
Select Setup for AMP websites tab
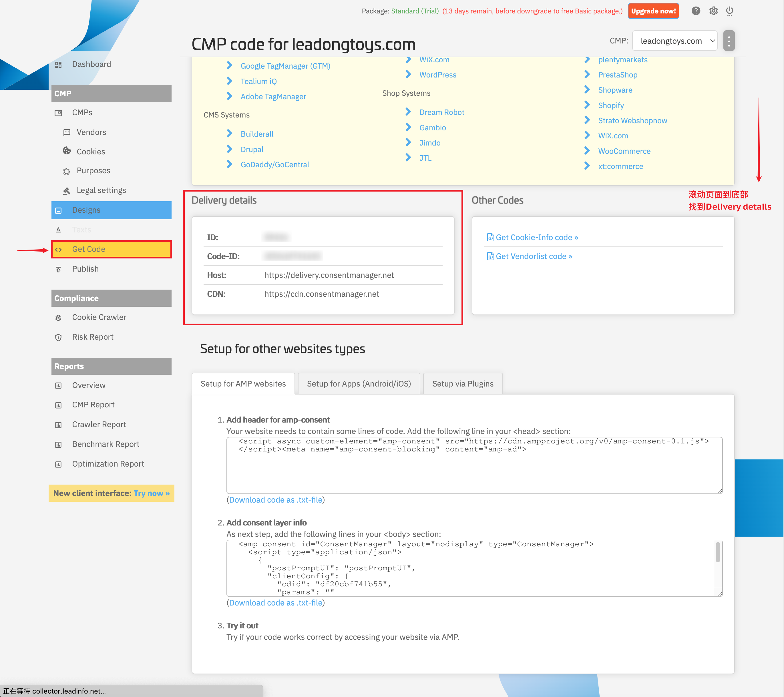pyautogui.click(x=243, y=384)
